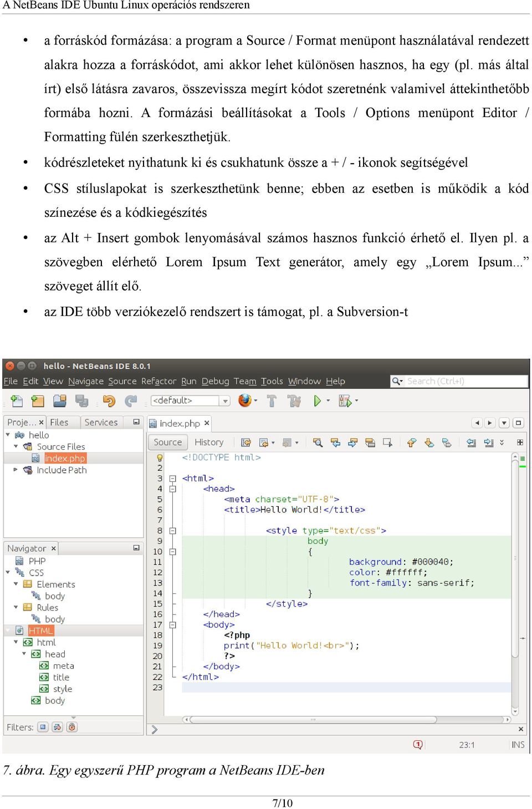The height and width of the screenshot is (809, 532).
Task: Open the <default> configuration dropdown
Action: [225, 401]
